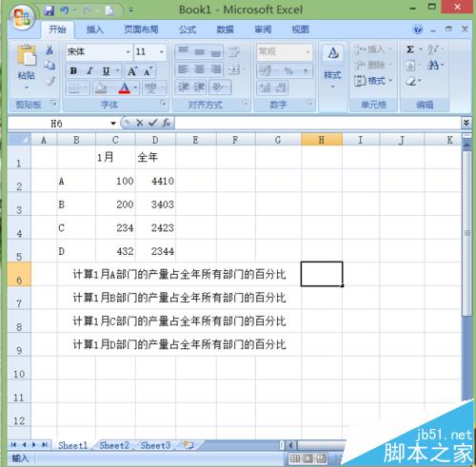The width and height of the screenshot is (476, 467).
Task: Click the Insert Function fx button
Action: click(167, 123)
